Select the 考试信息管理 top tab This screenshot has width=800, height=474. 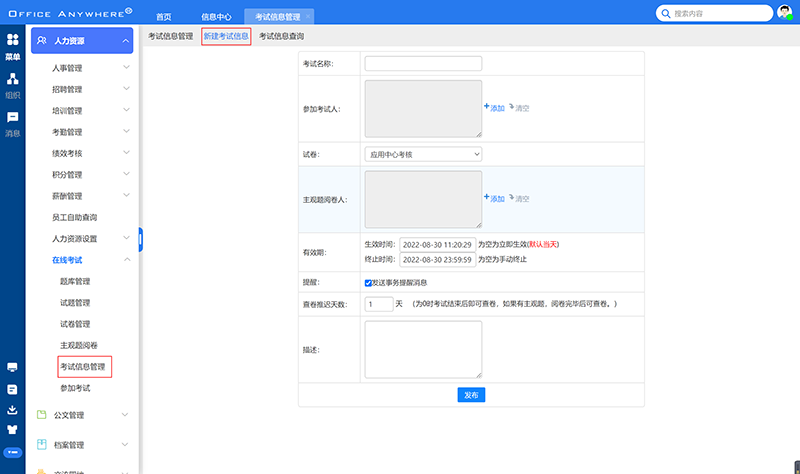tap(278, 17)
